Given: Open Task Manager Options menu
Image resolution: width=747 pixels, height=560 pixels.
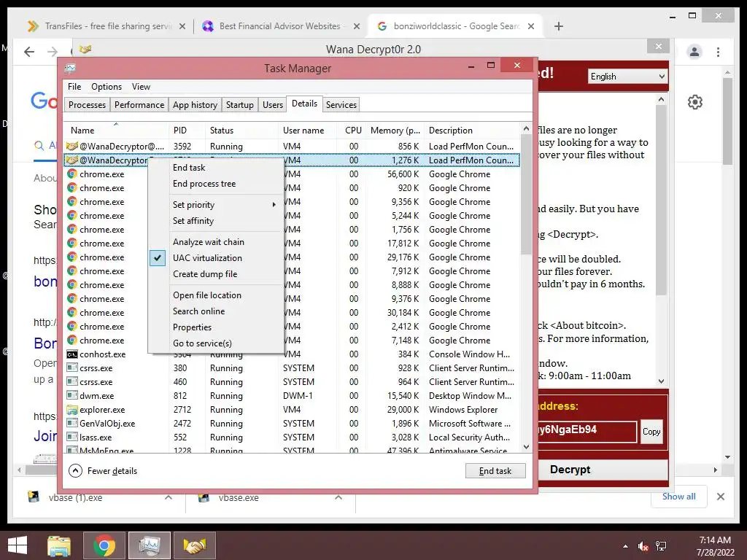Looking at the screenshot, I should click(107, 87).
